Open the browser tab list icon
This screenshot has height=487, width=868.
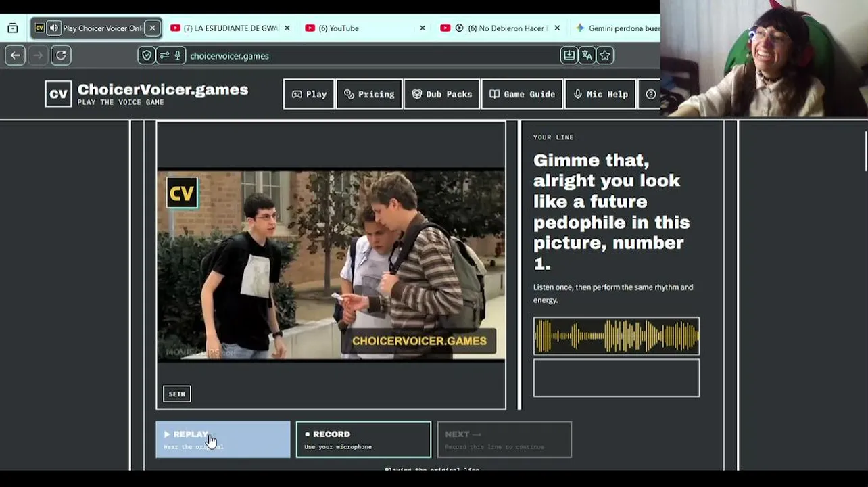point(12,28)
